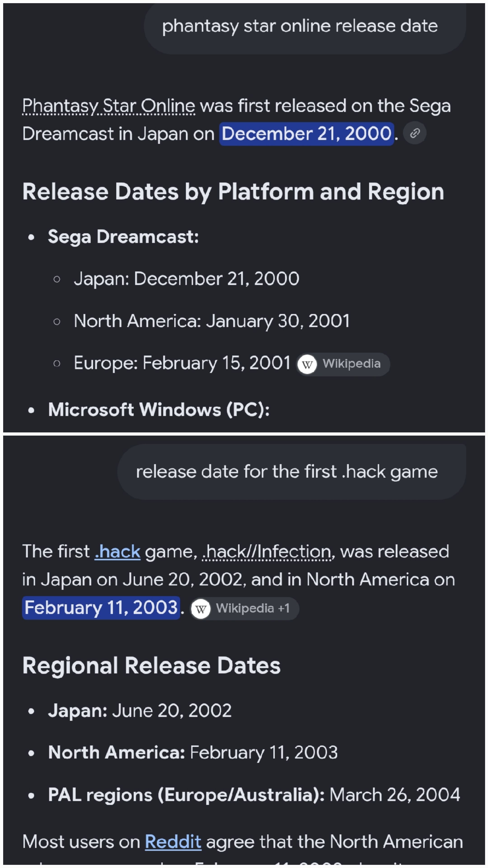The image size is (488, 868).
Task: Select the highlighted December 21, 2000 date
Action: pyautogui.click(x=307, y=134)
